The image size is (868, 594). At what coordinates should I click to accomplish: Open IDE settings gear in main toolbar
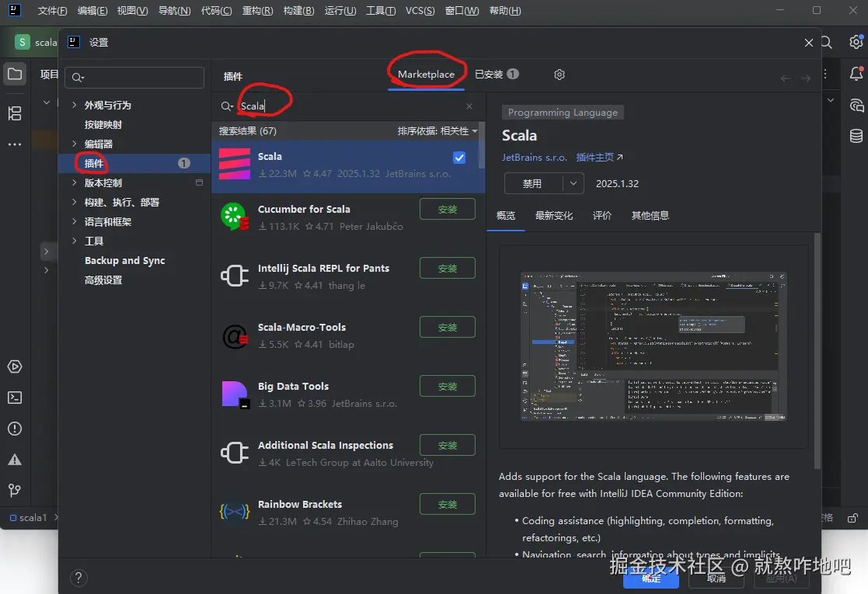(x=856, y=42)
